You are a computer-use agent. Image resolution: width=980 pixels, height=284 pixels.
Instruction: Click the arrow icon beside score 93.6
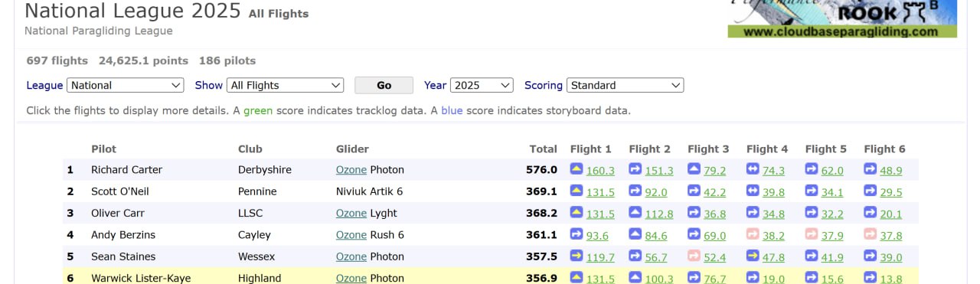[577, 234]
